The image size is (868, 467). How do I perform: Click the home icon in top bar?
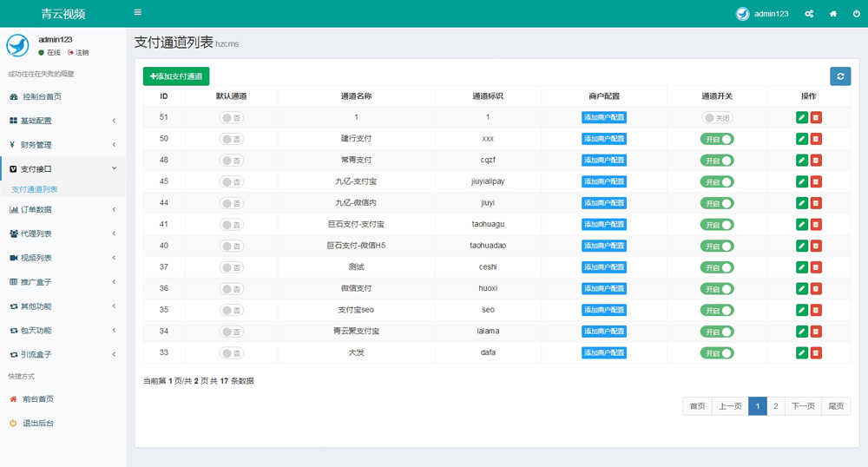(833, 14)
